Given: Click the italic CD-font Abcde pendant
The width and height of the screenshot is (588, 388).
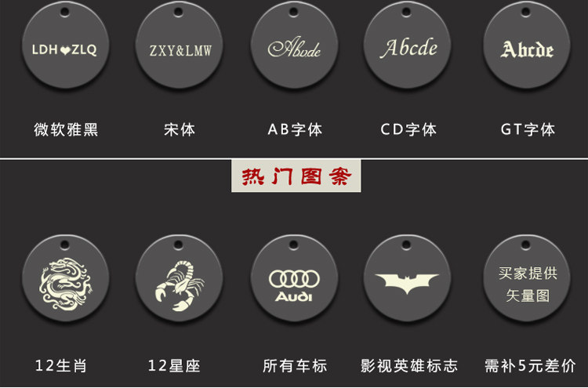Looking at the screenshot, I should click(x=407, y=45).
